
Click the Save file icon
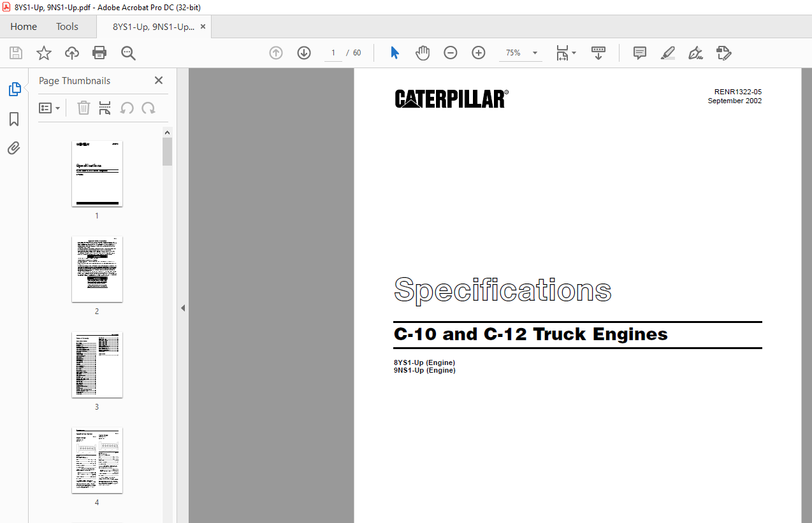[x=16, y=53]
